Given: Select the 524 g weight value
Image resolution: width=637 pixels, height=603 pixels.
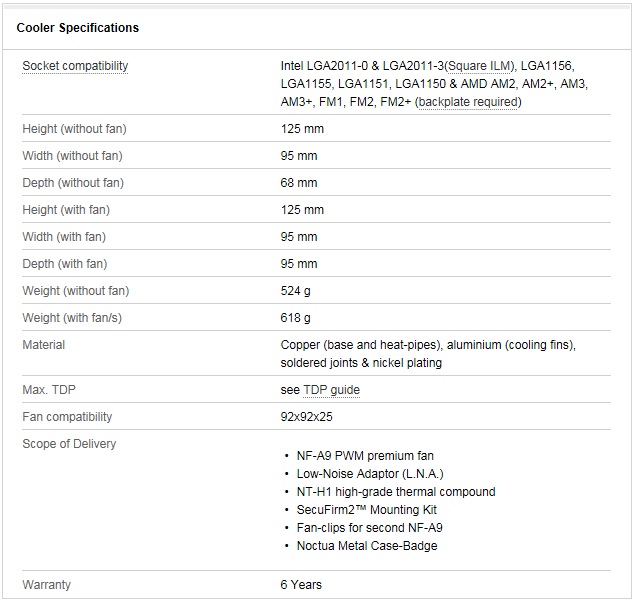Looking at the screenshot, I should [x=295, y=291].
